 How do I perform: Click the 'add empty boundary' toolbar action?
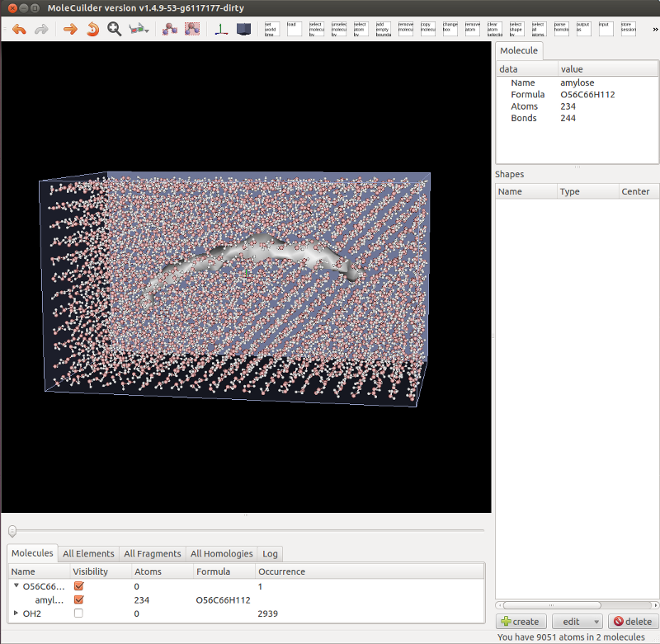tap(383, 29)
